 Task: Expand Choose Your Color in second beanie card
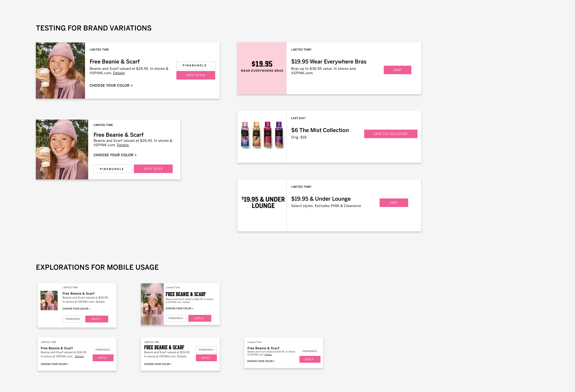click(115, 155)
